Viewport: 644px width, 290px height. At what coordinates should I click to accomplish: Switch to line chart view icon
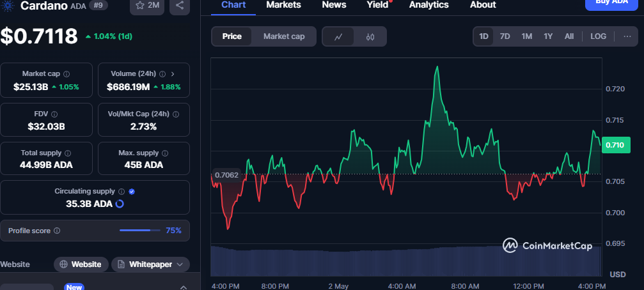(338, 36)
